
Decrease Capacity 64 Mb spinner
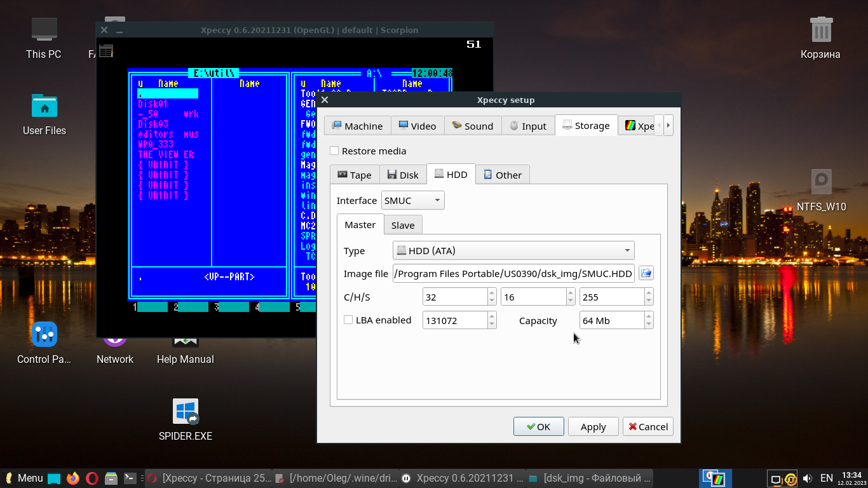click(649, 324)
